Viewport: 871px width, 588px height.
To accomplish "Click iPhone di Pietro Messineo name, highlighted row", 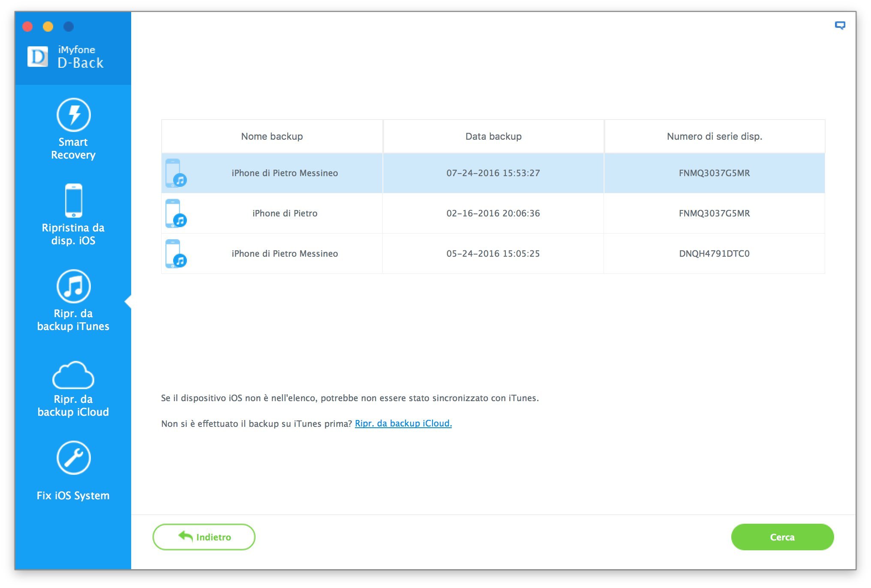I will (x=285, y=173).
